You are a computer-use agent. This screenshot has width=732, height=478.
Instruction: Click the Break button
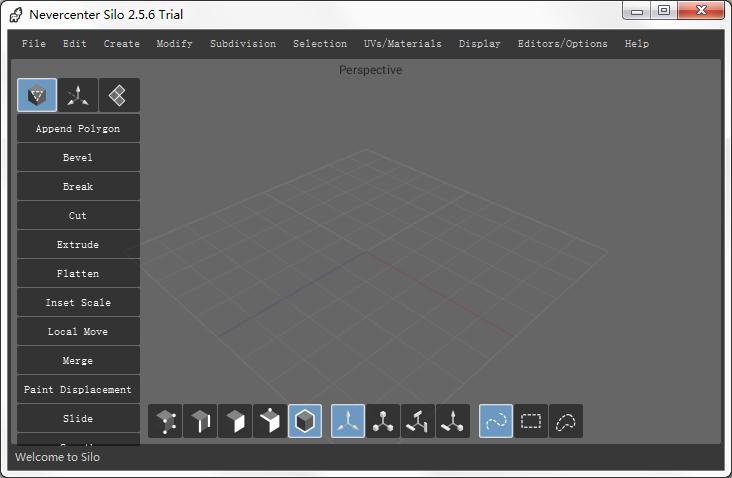point(78,186)
